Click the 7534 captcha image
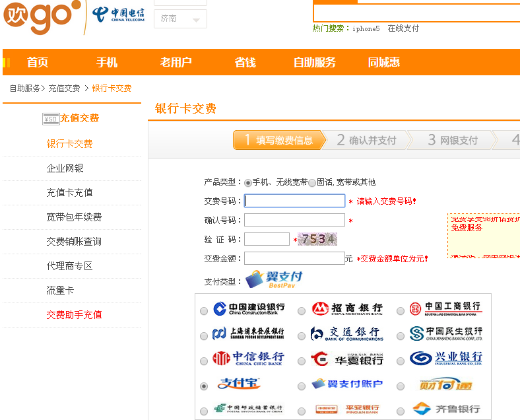 (317, 239)
